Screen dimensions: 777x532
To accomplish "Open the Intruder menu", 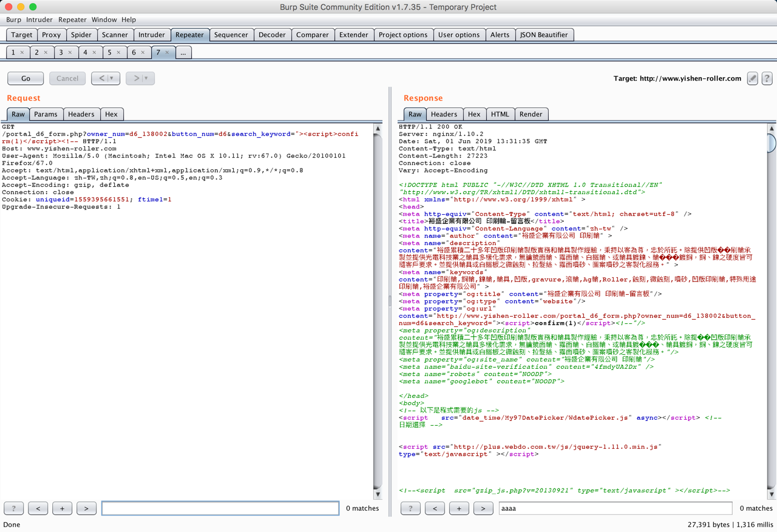I will [x=39, y=20].
